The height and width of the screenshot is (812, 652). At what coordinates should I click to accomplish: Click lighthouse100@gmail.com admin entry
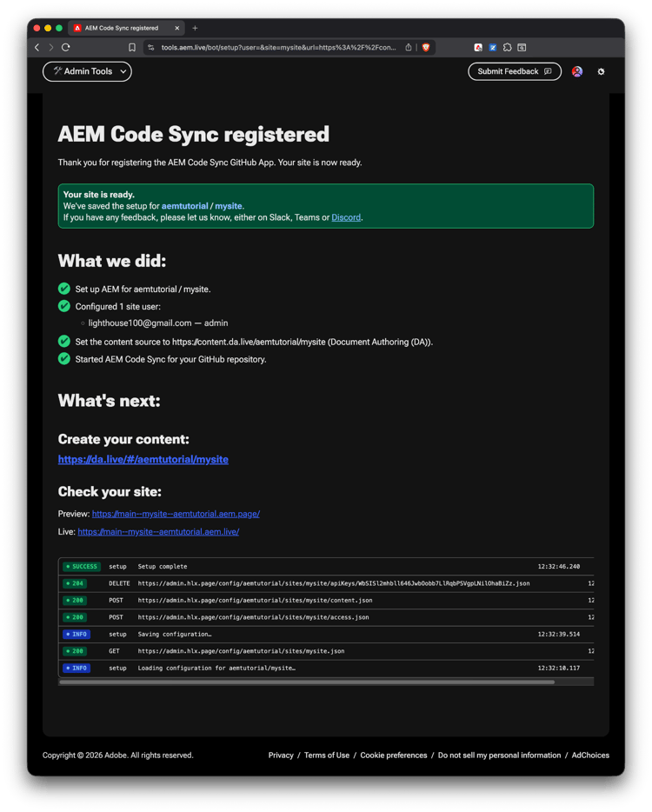coord(158,323)
